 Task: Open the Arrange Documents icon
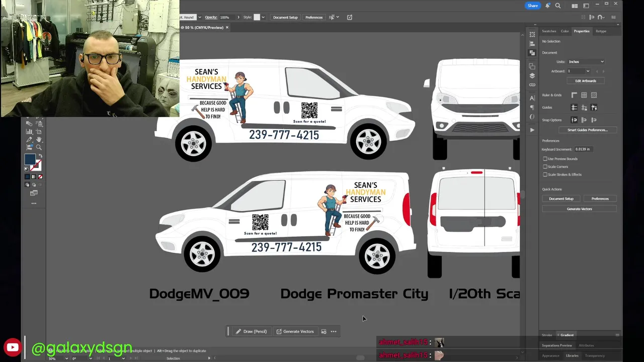point(575,6)
